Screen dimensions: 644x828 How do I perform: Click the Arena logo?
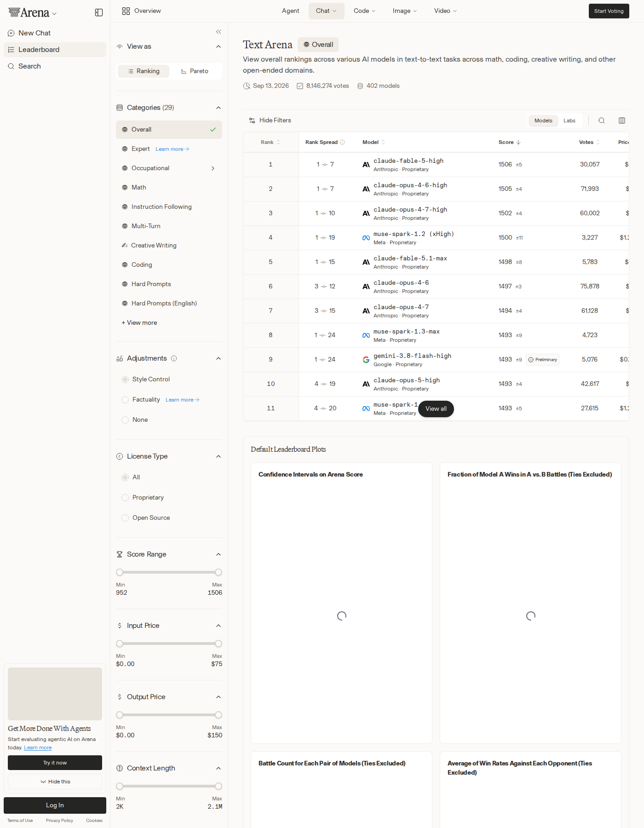(29, 12)
